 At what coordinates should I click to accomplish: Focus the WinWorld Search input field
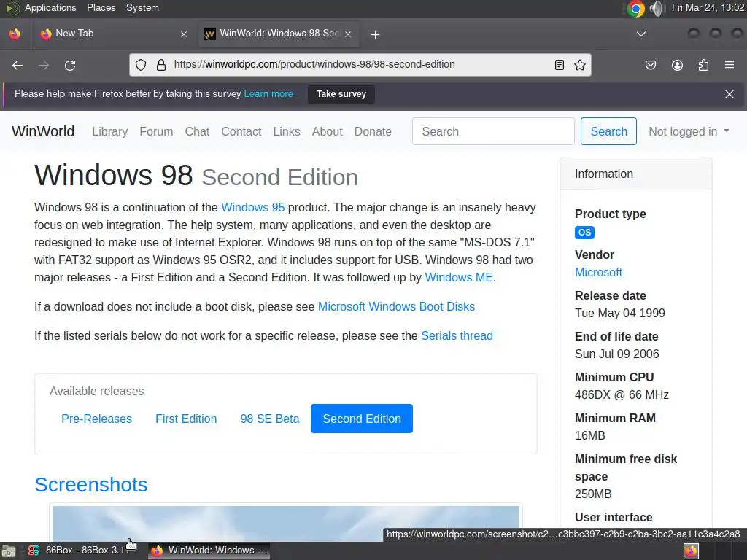pos(493,131)
